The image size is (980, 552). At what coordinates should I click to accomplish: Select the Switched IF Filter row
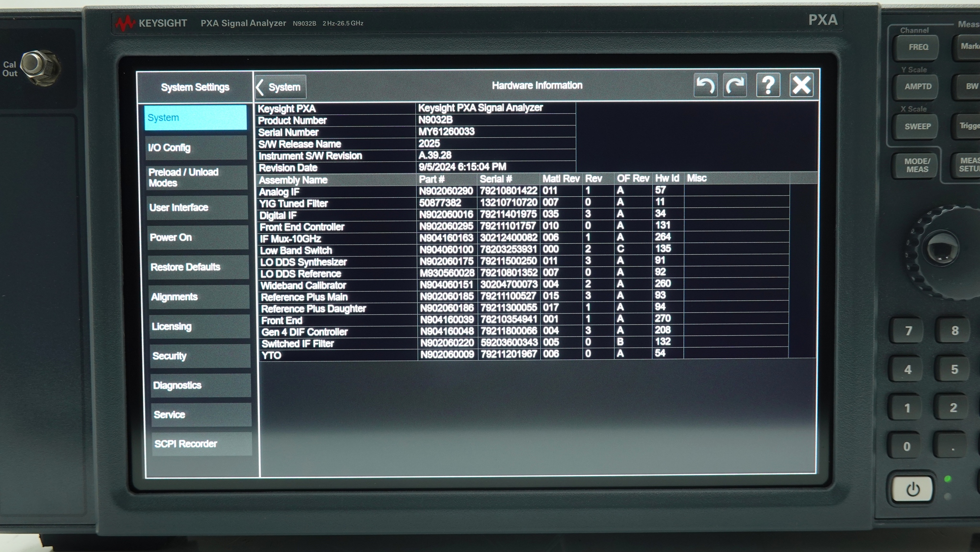pyautogui.click(x=523, y=343)
